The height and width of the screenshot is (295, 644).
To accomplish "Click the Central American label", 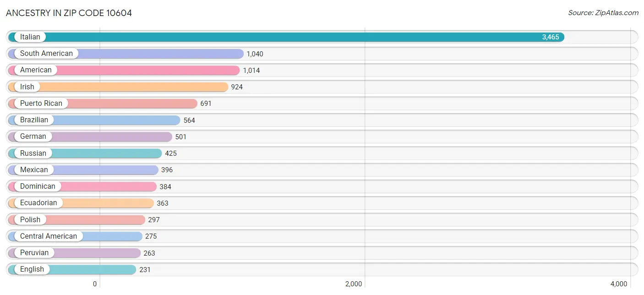I will point(49,236).
